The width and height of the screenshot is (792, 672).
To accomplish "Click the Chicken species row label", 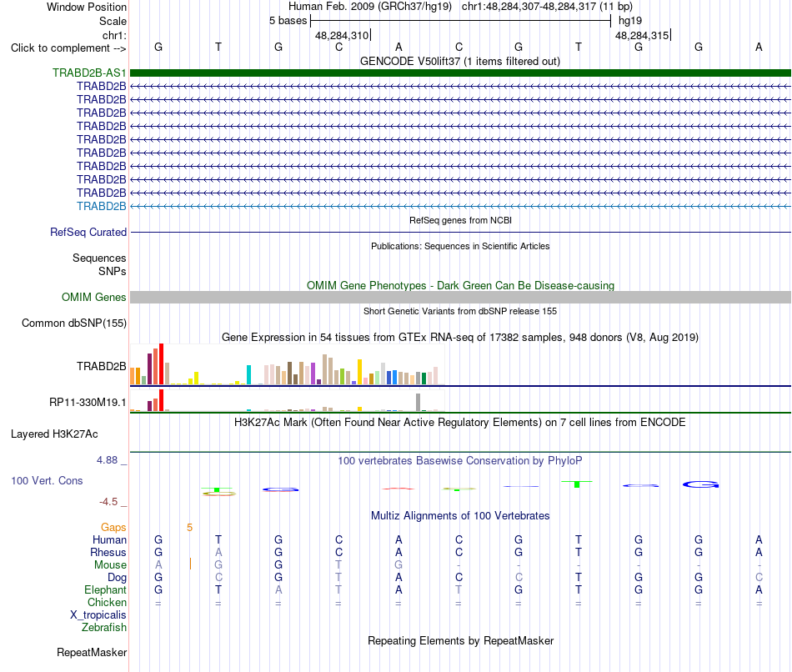I will 107,602.
